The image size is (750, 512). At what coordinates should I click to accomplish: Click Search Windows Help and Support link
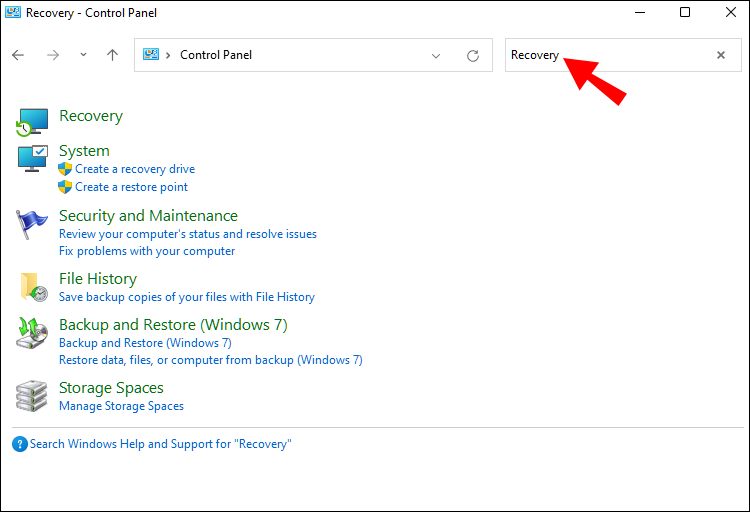tap(161, 444)
